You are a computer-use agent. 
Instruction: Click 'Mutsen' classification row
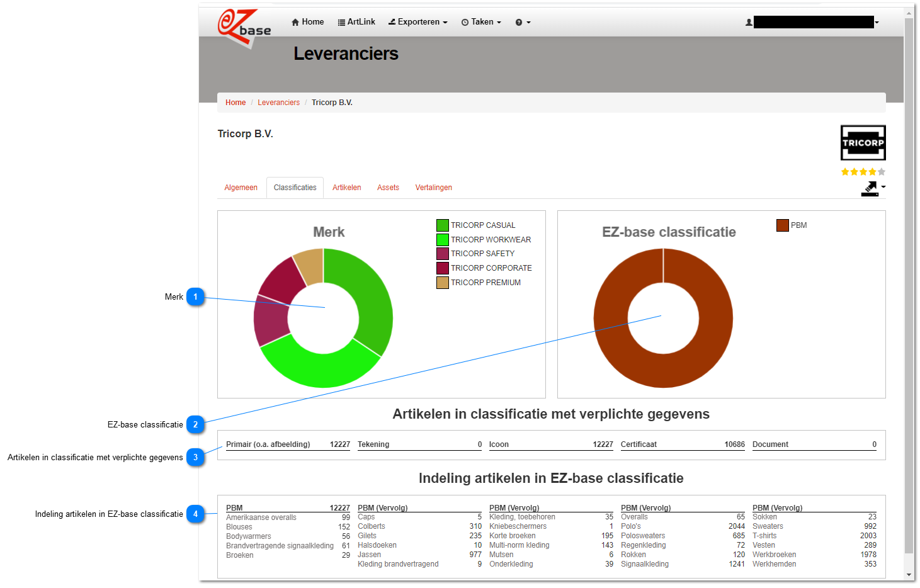551,555
